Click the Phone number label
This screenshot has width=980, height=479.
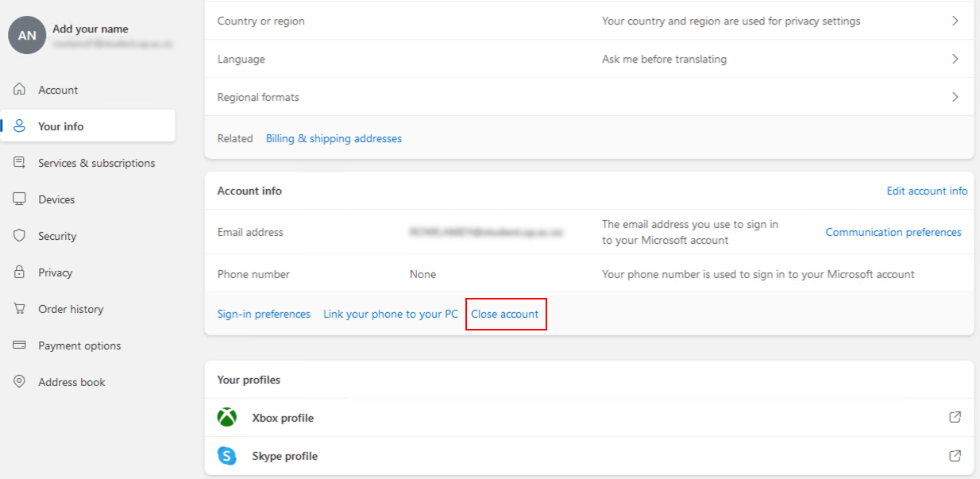tap(253, 274)
